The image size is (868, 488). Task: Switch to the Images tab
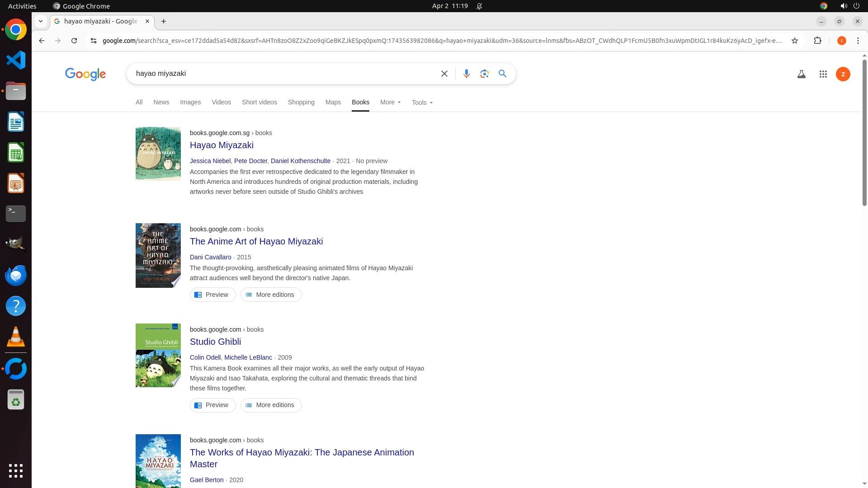[x=190, y=103]
